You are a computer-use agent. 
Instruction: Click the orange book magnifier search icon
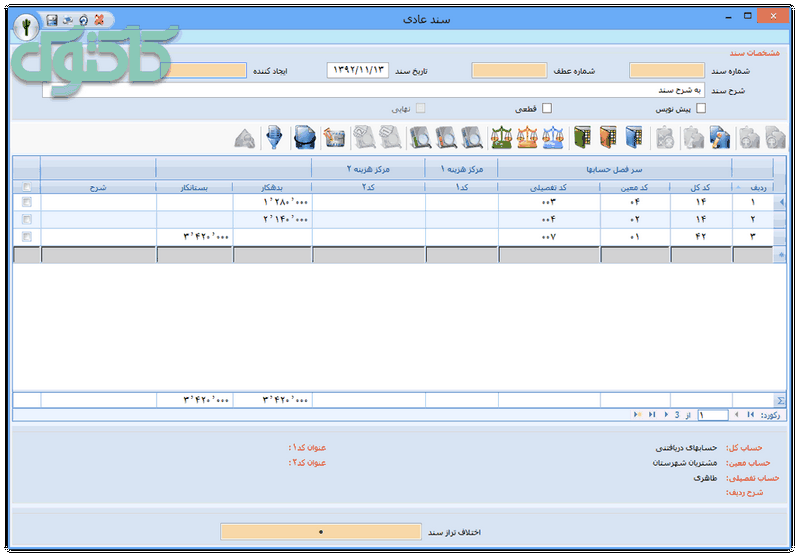[x=446, y=137]
